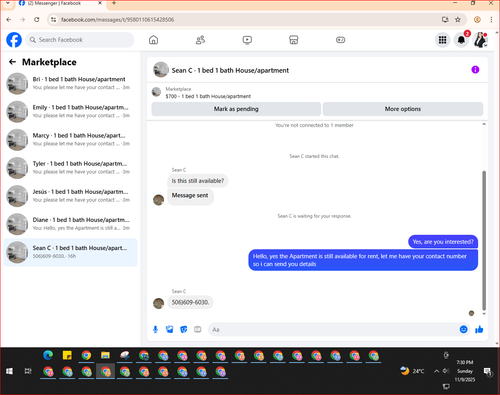Click the purple conversation information icon

click(x=475, y=70)
